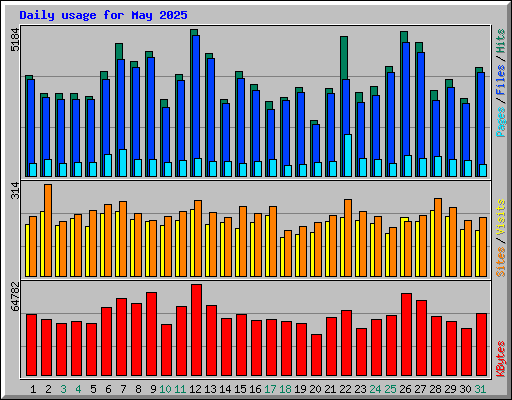512x400 pixels.
Task: Click the blue Files bar for day 26
Action: coord(406,99)
